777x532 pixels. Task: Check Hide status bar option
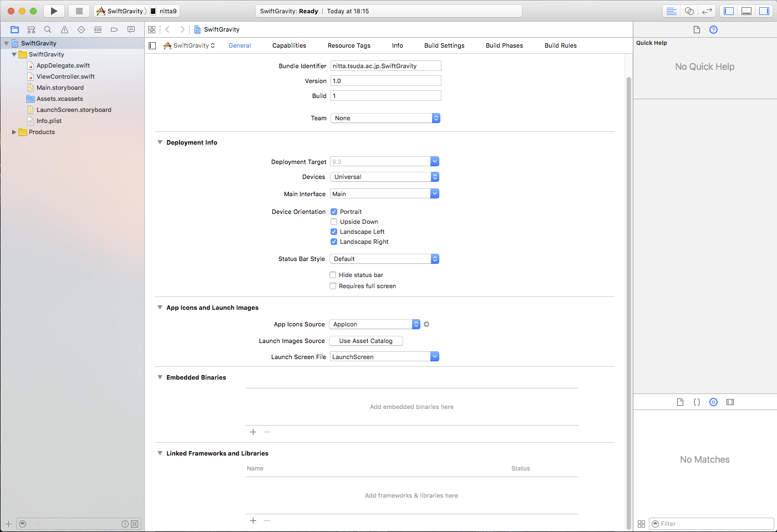333,275
